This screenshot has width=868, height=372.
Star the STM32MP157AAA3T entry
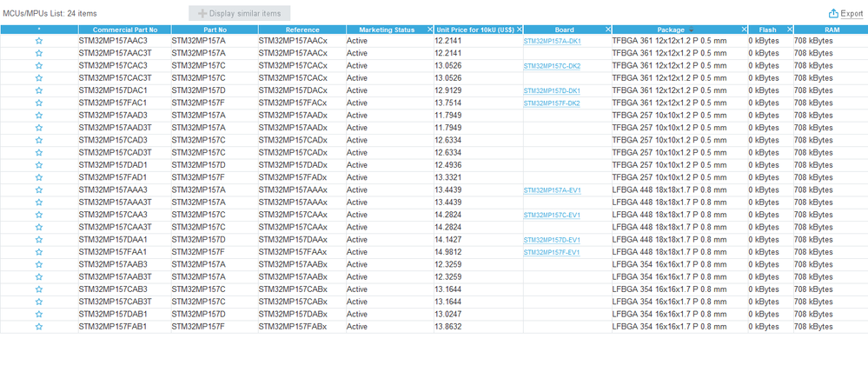39,203
